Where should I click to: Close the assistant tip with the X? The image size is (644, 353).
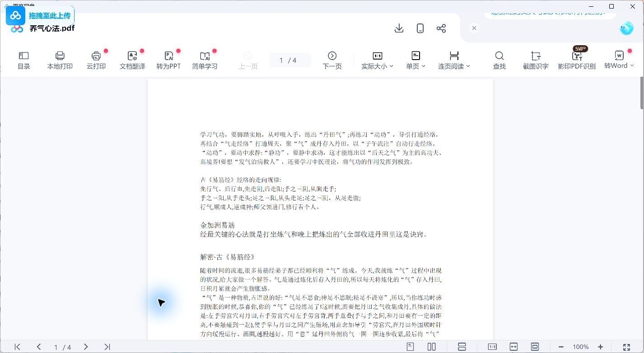pos(474,28)
